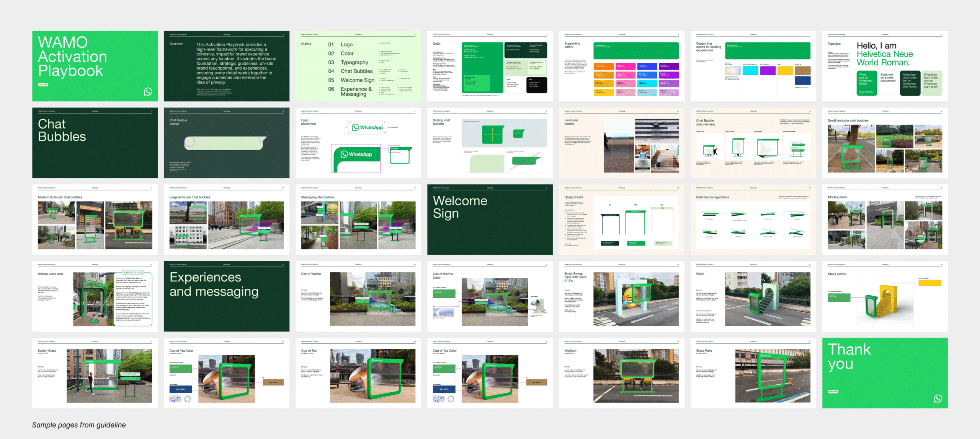Open the Chat Bubble design page
This screenshot has width=980, height=439.
227,143
